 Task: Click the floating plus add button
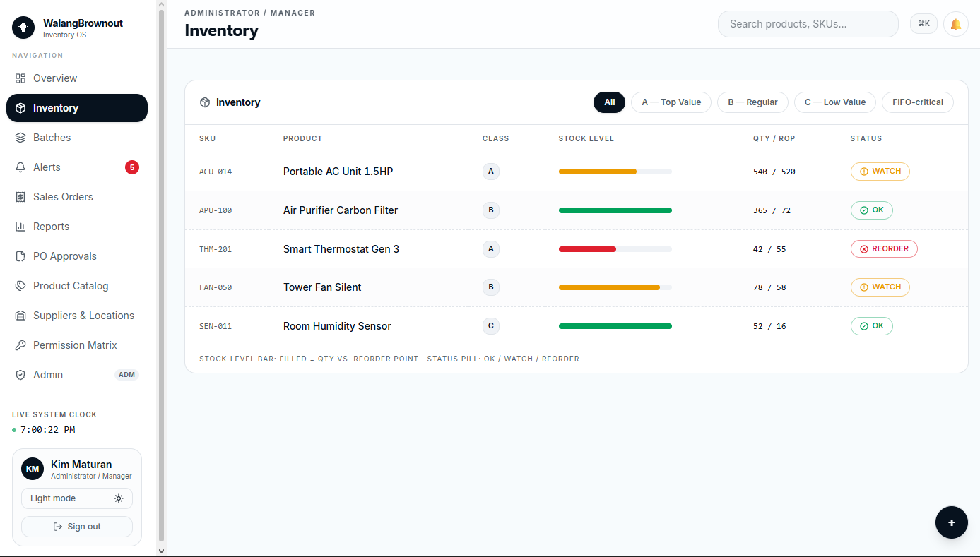point(952,522)
